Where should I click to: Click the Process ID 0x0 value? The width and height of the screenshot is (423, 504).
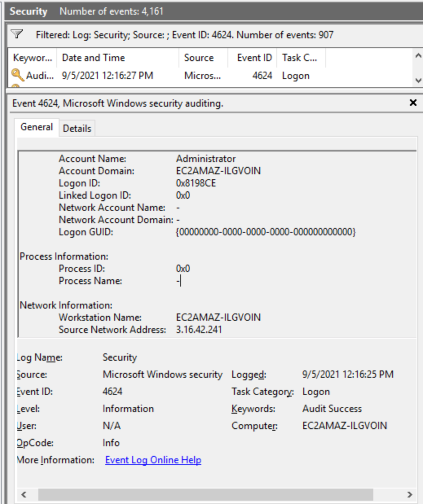[183, 269]
